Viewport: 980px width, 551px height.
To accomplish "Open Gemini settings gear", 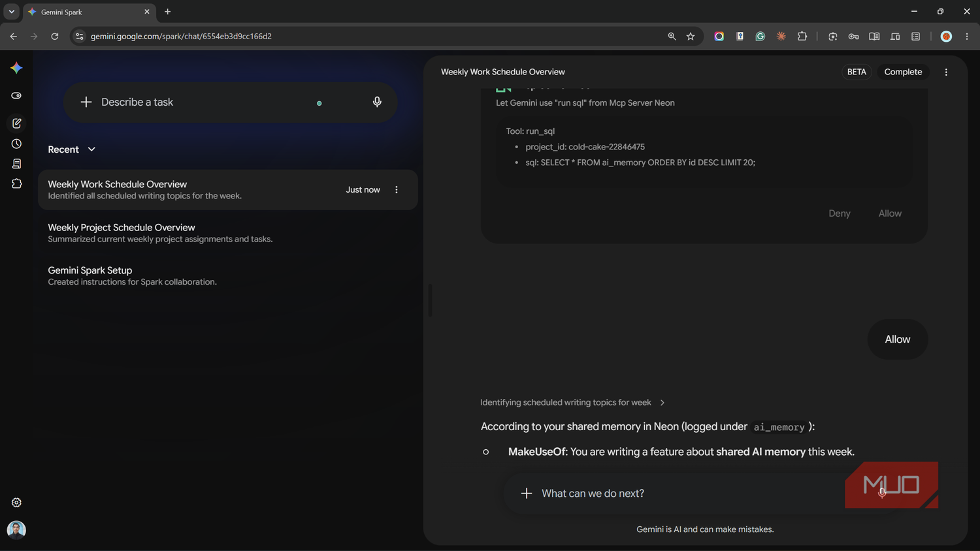I will pyautogui.click(x=16, y=503).
